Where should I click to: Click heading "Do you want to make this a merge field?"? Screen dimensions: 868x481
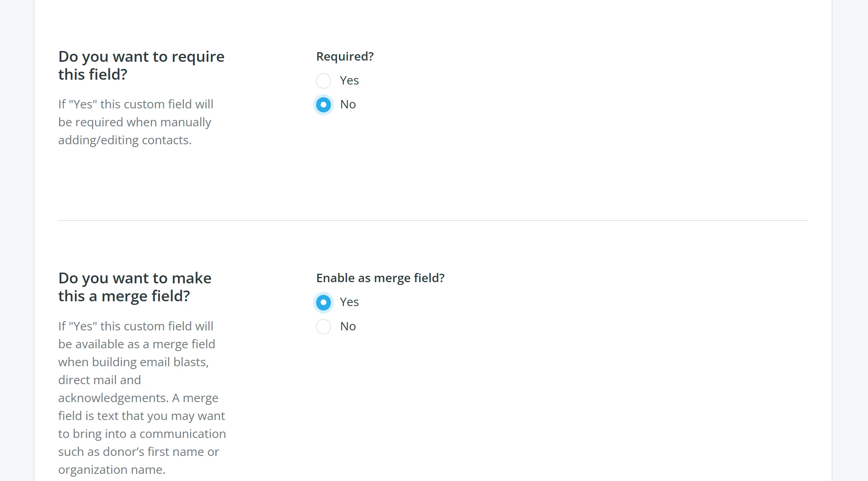coord(135,287)
